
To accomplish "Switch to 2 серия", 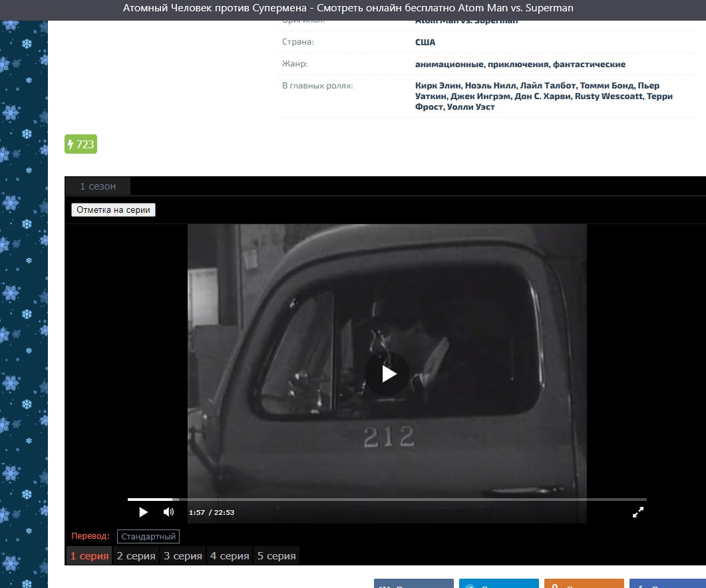I will pyautogui.click(x=136, y=555).
